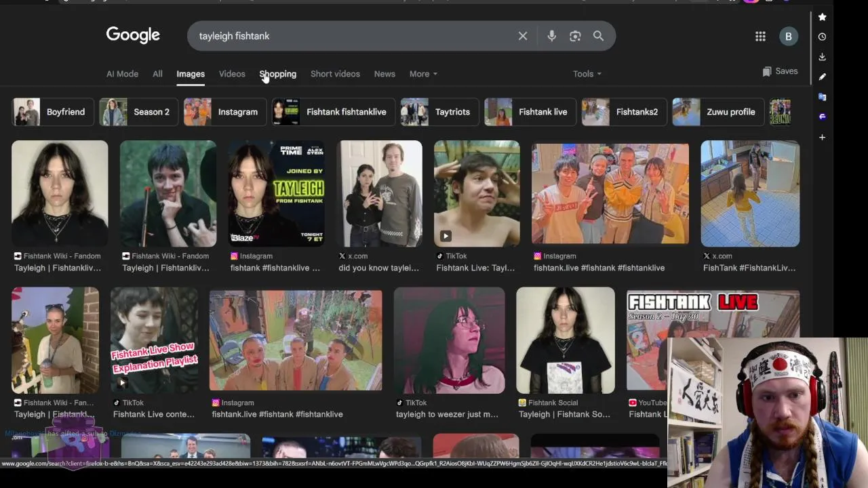Open the Tools filter dropdown
The image size is (868, 488).
[x=587, y=74]
